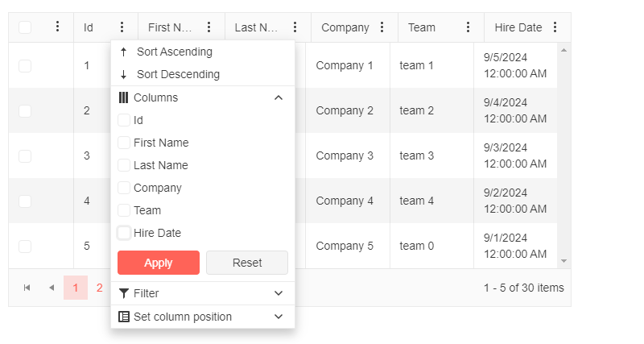Open the Hire Date column kebab menu
This screenshot has height=344, width=644.
pyautogui.click(x=555, y=27)
